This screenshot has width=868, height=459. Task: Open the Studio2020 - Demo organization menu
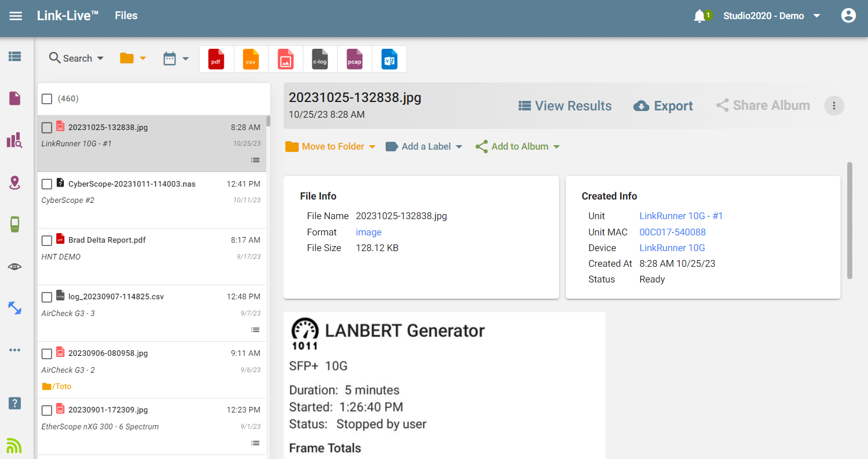tap(772, 16)
